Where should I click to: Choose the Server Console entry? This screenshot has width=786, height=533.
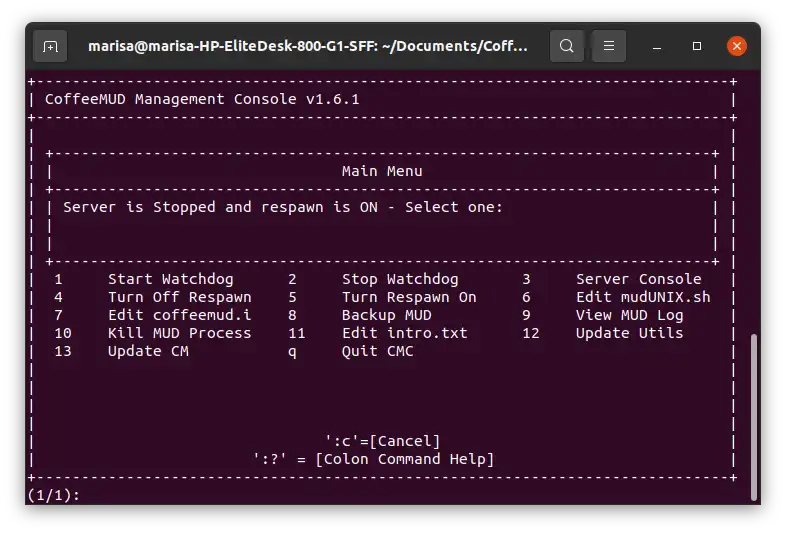coord(638,279)
